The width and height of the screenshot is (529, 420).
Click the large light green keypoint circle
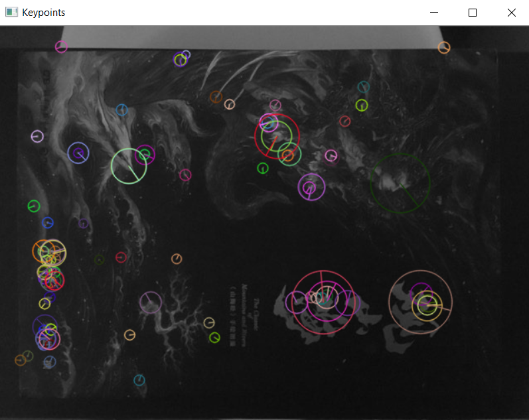pos(129,166)
